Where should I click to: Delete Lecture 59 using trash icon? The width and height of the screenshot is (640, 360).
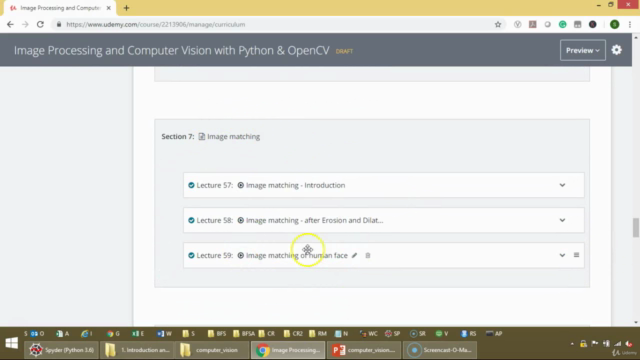coord(367,256)
